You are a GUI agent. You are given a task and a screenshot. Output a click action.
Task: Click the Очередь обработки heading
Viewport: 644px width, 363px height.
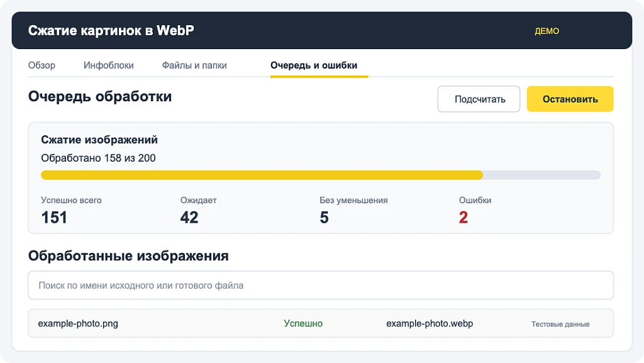pos(100,96)
